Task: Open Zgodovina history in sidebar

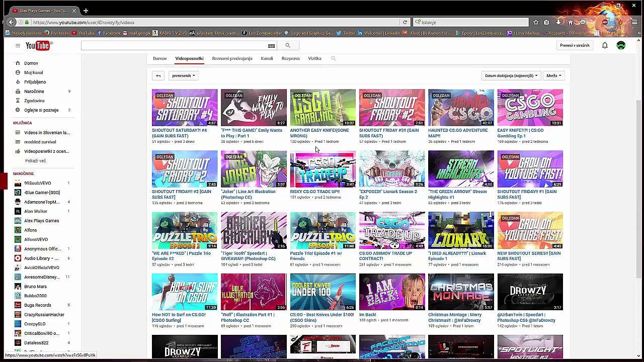Action: point(34,101)
